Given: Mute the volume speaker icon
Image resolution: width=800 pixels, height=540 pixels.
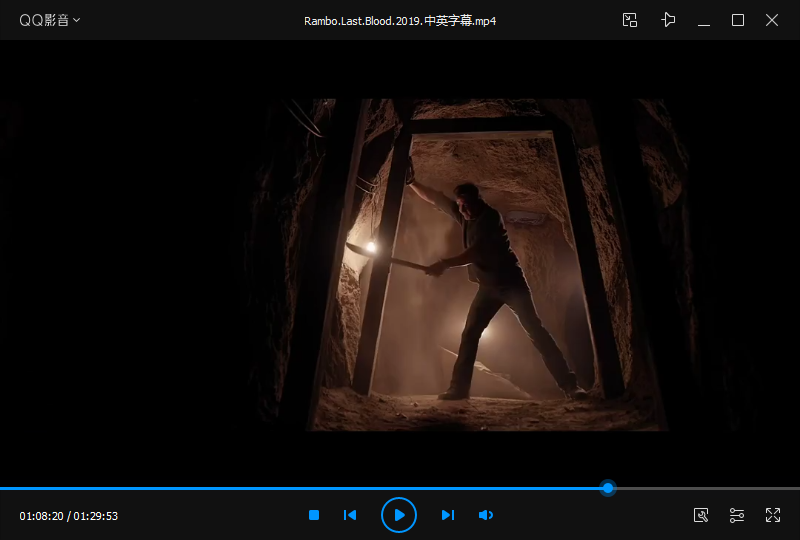Looking at the screenshot, I should pyautogui.click(x=486, y=515).
